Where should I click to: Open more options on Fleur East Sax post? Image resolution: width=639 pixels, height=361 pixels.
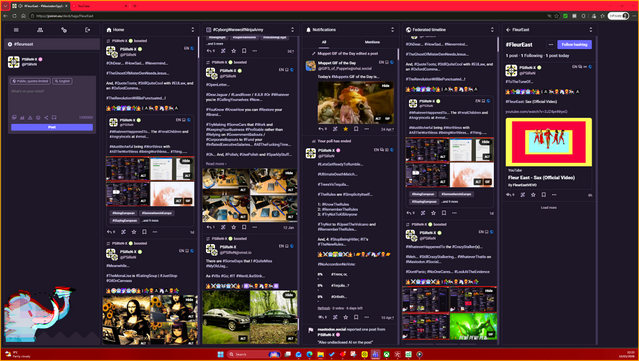[x=554, y=195]
